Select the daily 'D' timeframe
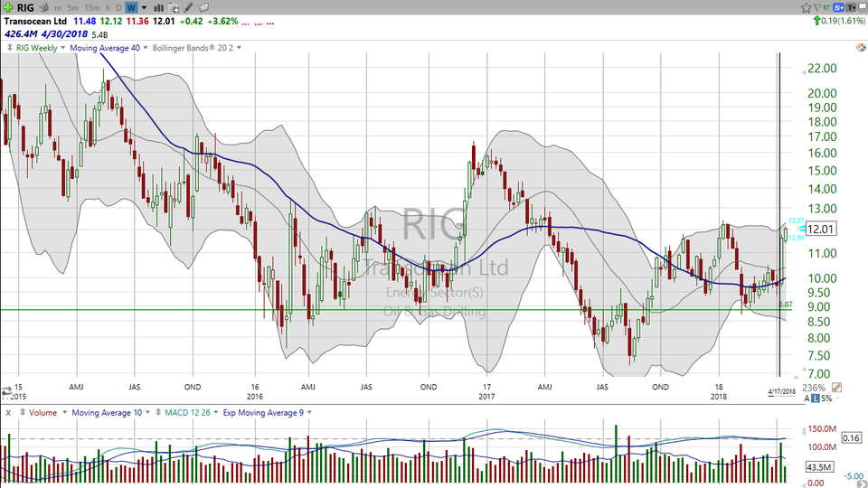The width and height of the screenshot is (868, 488). coord(118,8)
